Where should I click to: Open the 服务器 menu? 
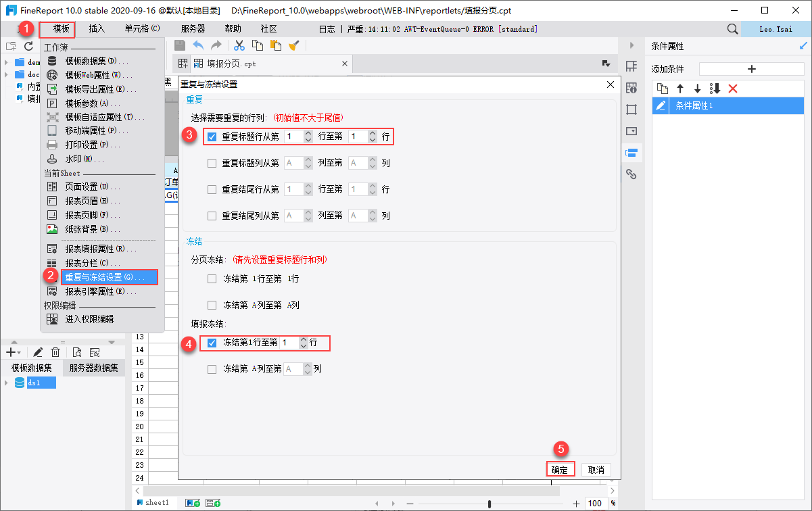(193, 29)
